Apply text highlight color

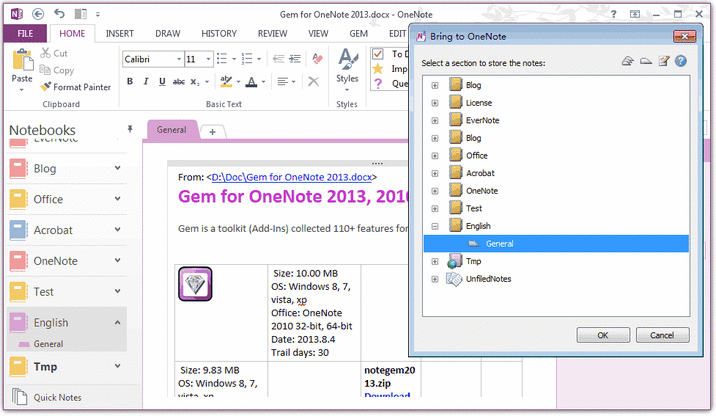tap(226, 82)
